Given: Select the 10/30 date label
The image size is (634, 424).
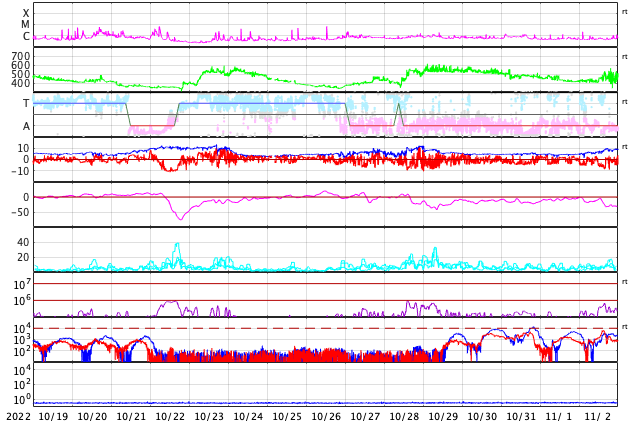Looking at the screenshot, I should 482,417.
